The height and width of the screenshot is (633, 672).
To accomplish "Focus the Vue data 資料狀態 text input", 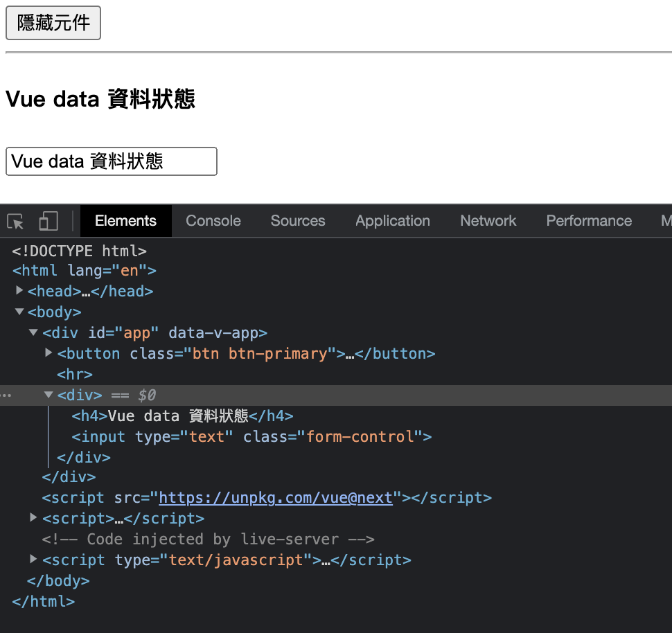I will [112, 161].
